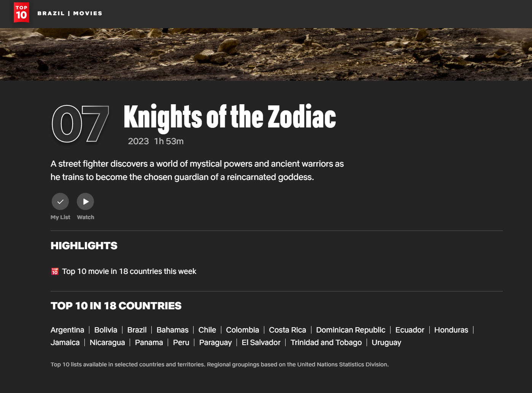Open Colombia's top 10 page

pos(242,330)
